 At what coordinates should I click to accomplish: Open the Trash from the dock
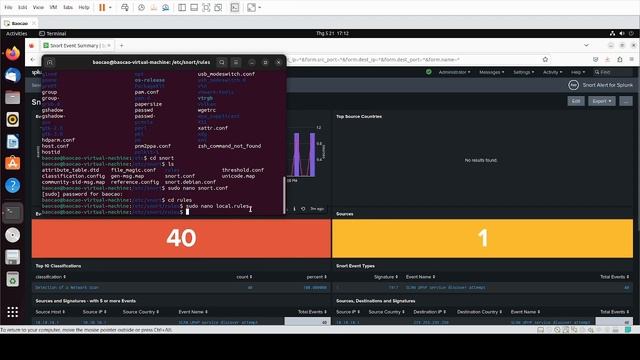[x=13, y=280]
